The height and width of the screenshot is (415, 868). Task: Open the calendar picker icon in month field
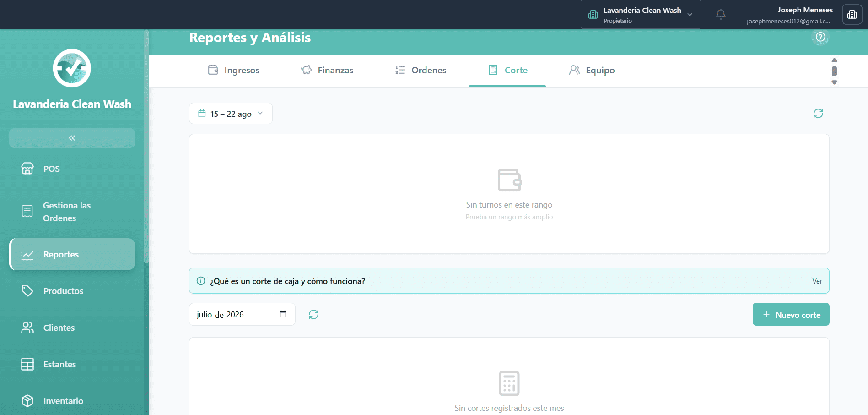click(283, 314)
